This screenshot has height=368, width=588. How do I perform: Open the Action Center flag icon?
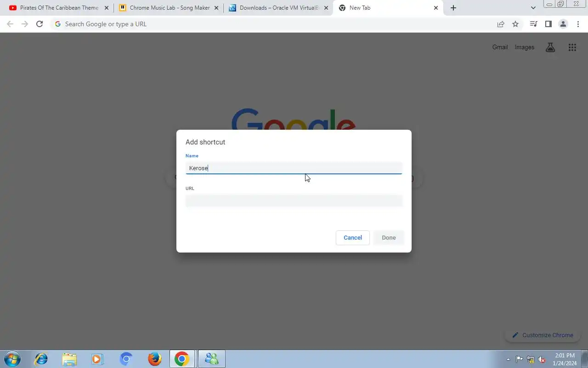coord(519,359)
